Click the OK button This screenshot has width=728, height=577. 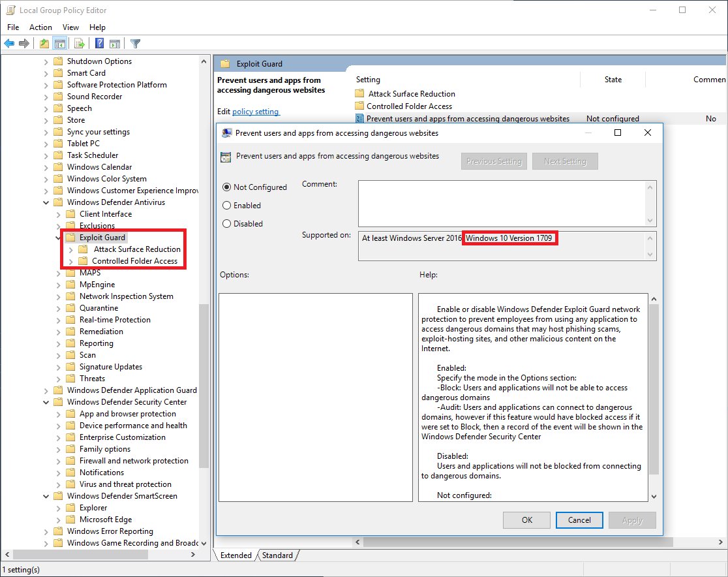point(526,520)
